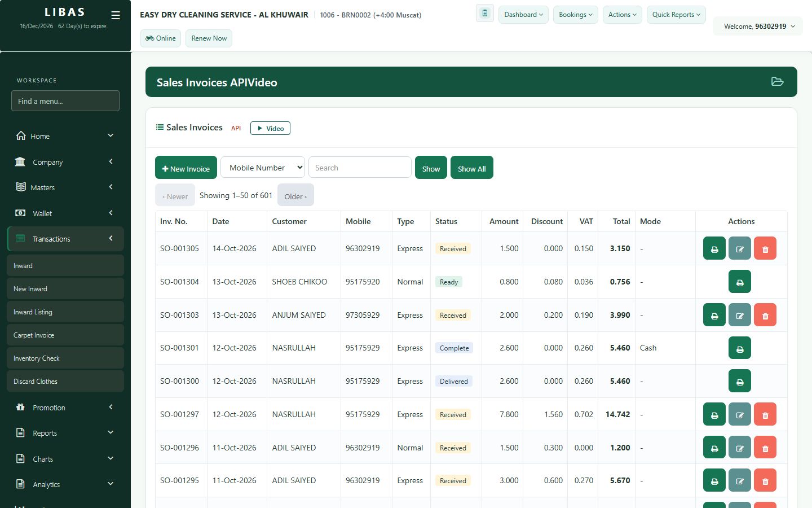Open the Actions dropdown in the top bar
This screenshot has height=508, width=812.
coord(623,15)
